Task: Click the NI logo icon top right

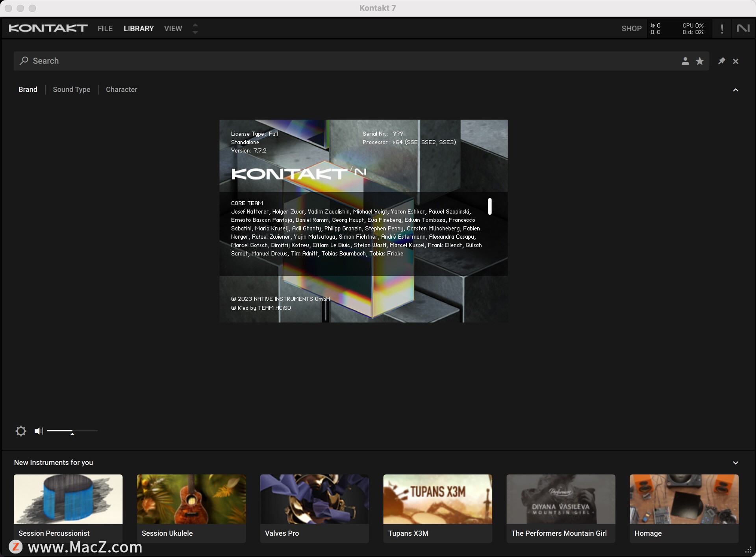Action: tap(741, 28)
